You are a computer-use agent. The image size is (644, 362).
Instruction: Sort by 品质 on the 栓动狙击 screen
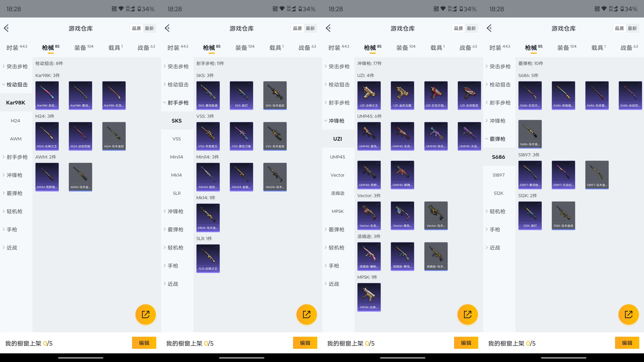tap(136, 28)
